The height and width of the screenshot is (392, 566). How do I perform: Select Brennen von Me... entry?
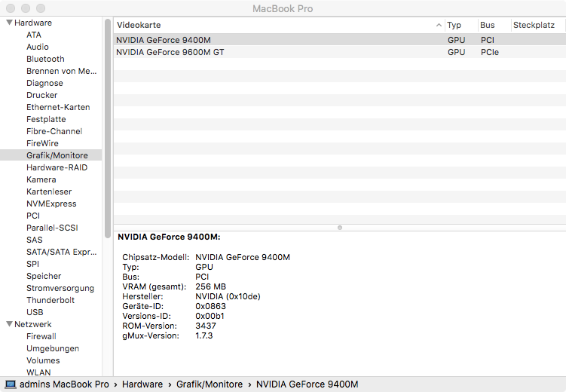click(62, 71)
